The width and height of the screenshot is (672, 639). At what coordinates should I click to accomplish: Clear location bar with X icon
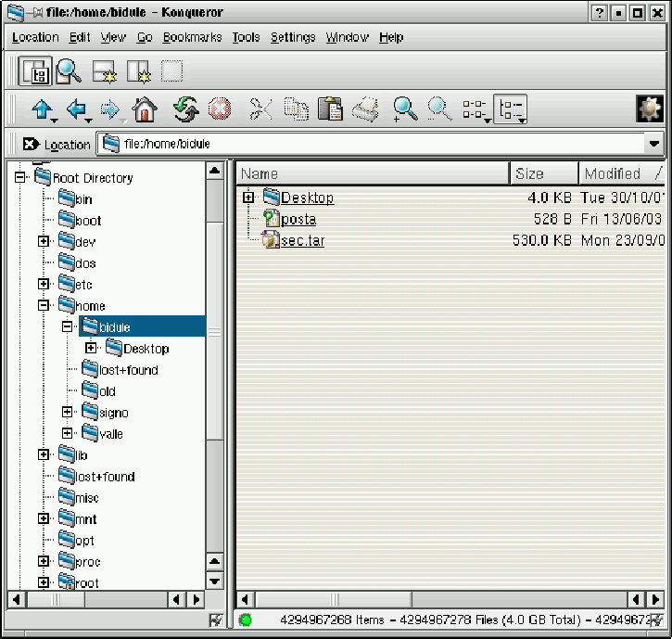click(x=31, y=144)
